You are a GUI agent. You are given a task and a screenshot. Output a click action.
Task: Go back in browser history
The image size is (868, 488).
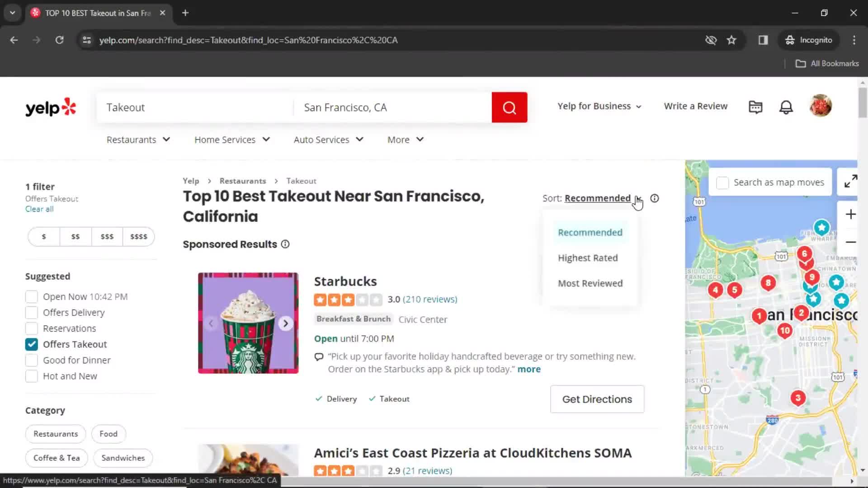[x=14, y=40]
